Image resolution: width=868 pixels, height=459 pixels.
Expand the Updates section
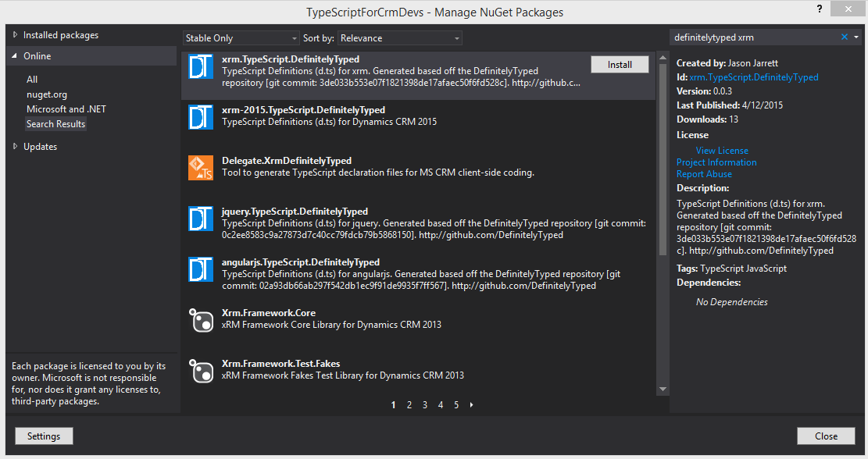[x=15, y=146]
